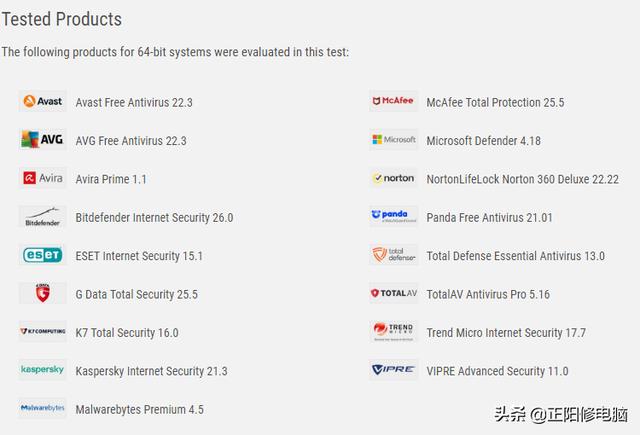Select the Avira logo
This screenshot has height=435, width=640.
tap(42, 178)
